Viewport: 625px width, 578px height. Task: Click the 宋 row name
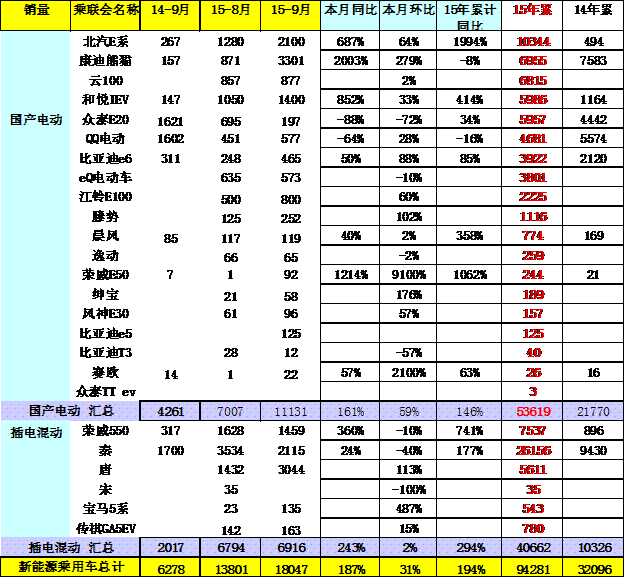[105, 489]
